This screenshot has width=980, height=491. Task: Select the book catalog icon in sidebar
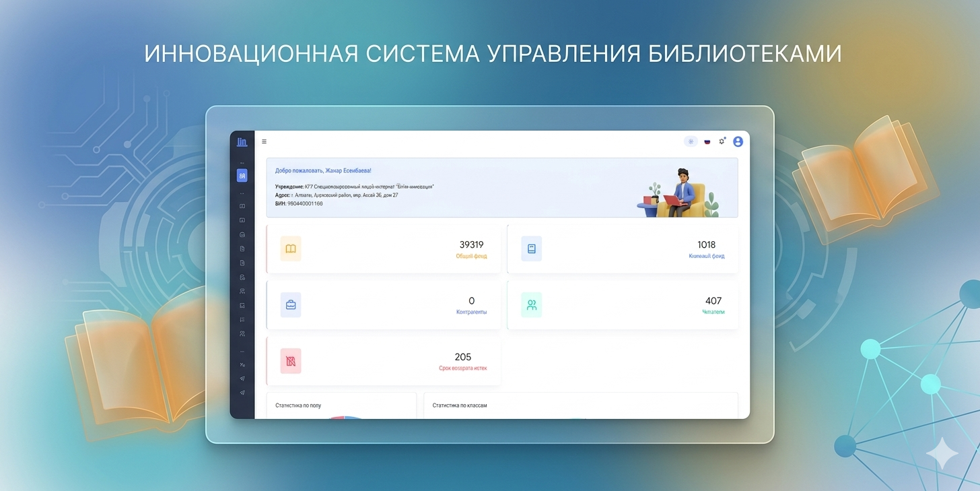pyautogui.click(x=242, y=205)
